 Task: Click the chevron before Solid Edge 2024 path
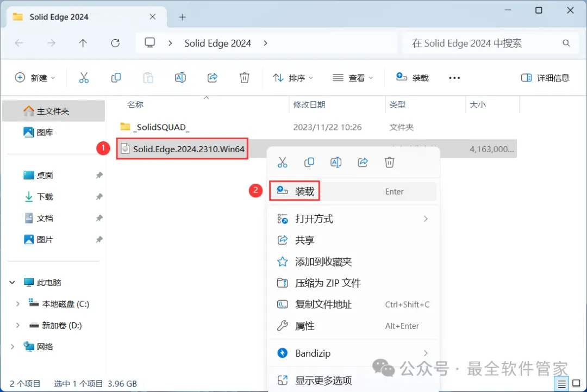pyautogui.click(x=170, y=43)
